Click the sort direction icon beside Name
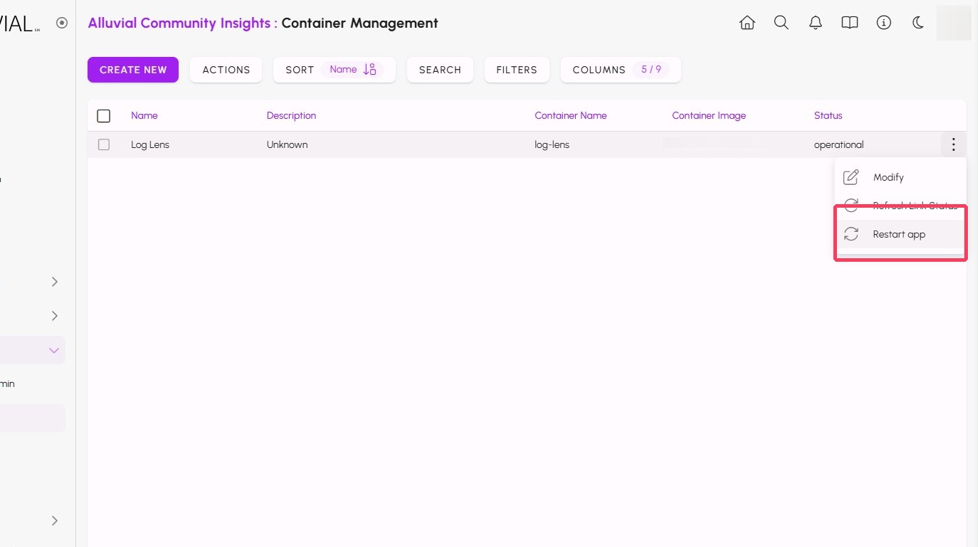 (369, 70)
